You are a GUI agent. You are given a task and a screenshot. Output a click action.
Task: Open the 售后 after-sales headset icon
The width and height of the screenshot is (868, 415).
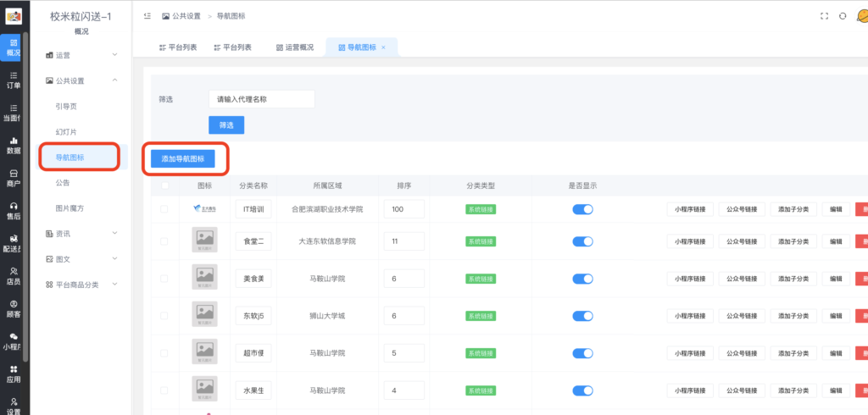[x=14, y=211]
